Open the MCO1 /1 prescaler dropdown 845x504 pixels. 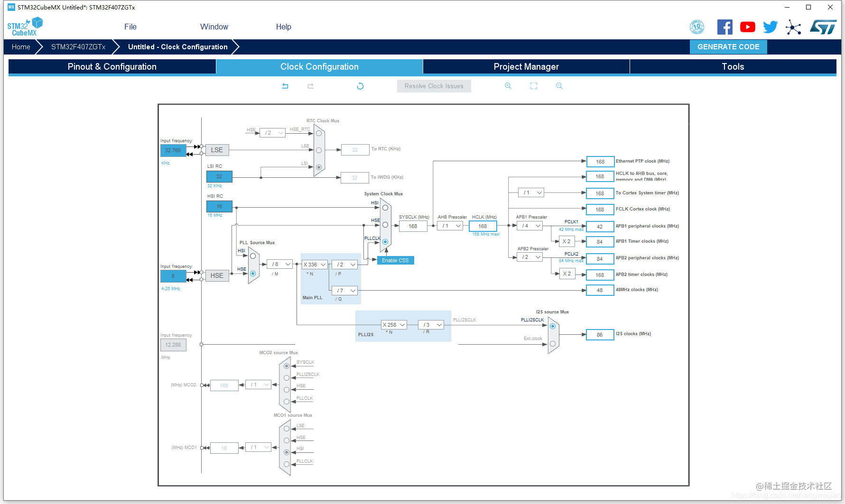point(258,447)
